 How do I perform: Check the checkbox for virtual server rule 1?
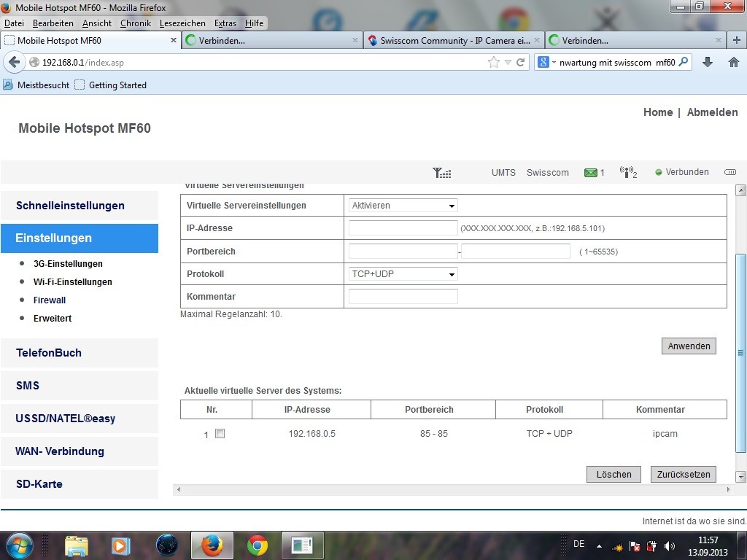(x=220, y=434)
